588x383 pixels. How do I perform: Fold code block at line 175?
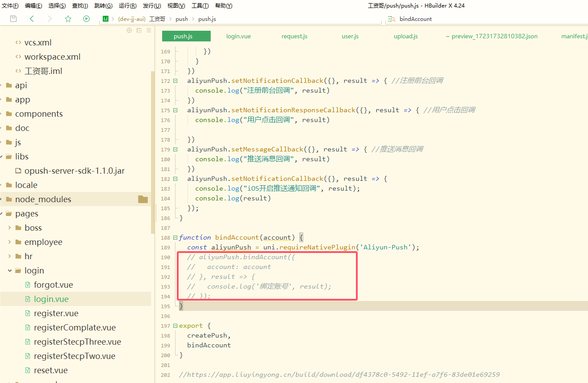coord(175,110)
